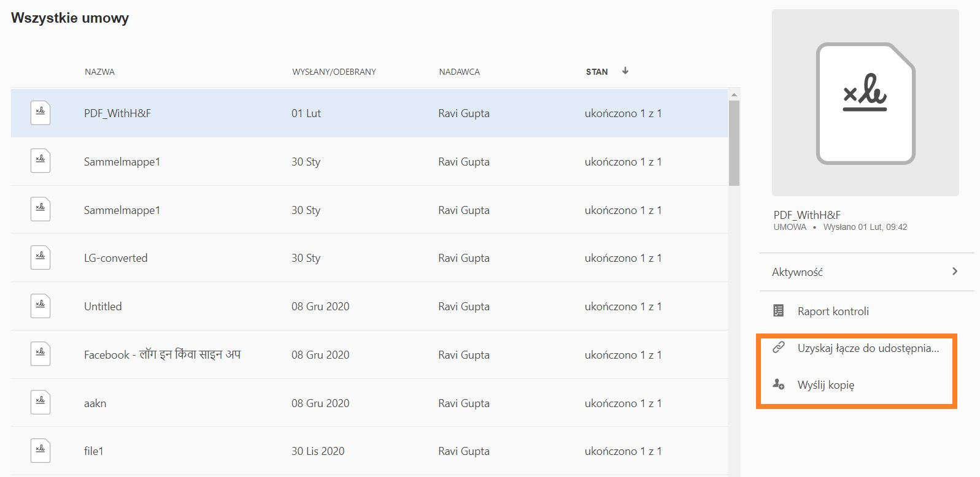Select Wyślij kopię option
Screen dimensions: 980x477
click(825, 385)
